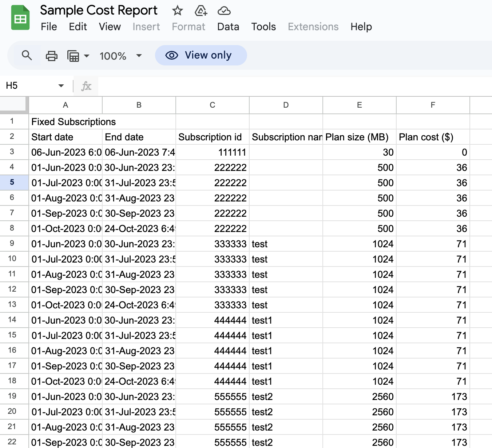Select column F header
The image size is (492, 448).
433,105
